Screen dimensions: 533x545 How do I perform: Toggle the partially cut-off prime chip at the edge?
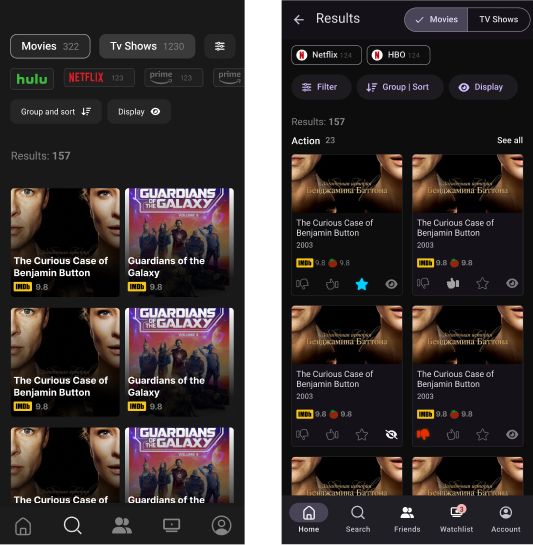(229, 78)
